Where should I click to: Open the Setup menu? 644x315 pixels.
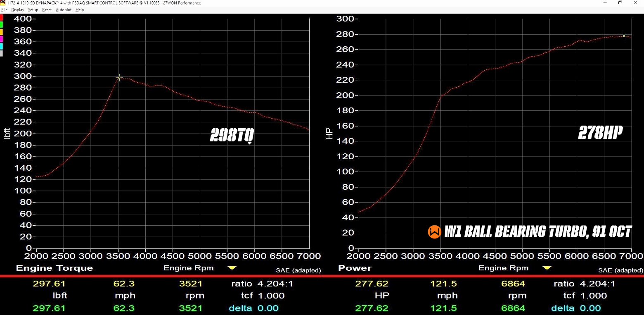(33, 10)
